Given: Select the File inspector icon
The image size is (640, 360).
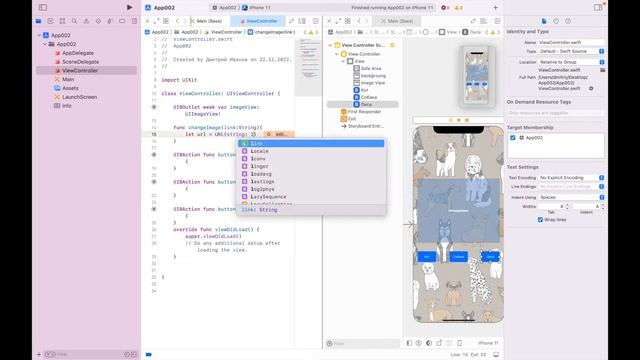Looking at the screenshot, I should [x=544, y=21].
